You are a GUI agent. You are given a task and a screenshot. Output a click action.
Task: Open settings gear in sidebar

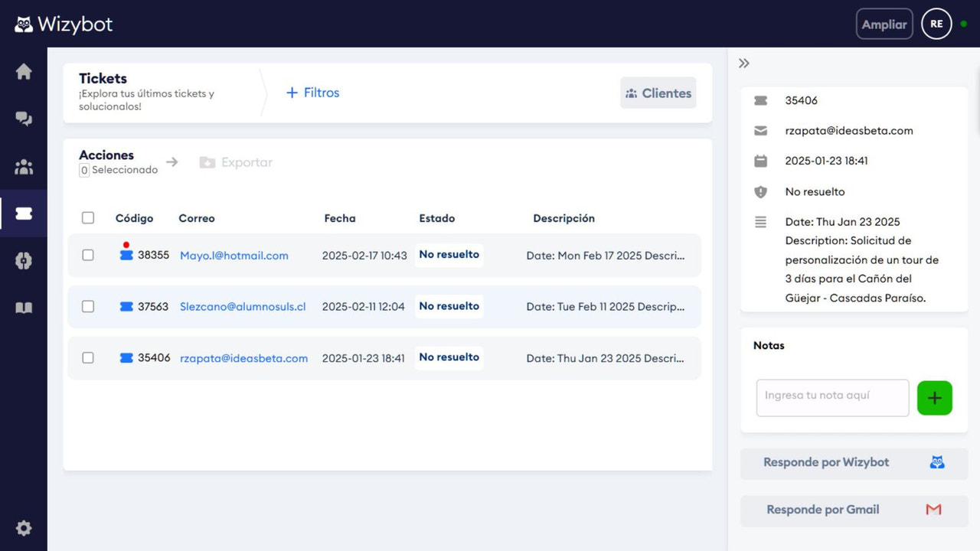point(24,528)
